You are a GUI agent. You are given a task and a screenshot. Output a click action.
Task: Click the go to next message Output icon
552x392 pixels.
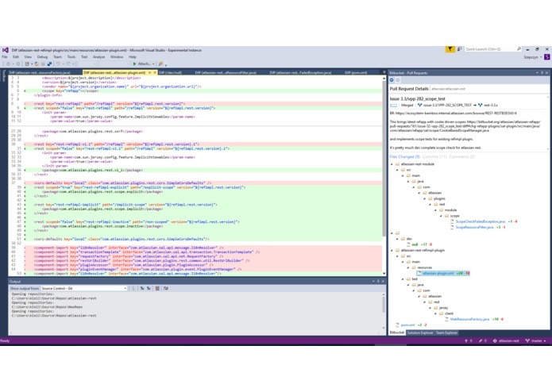[x=149, y=288]
